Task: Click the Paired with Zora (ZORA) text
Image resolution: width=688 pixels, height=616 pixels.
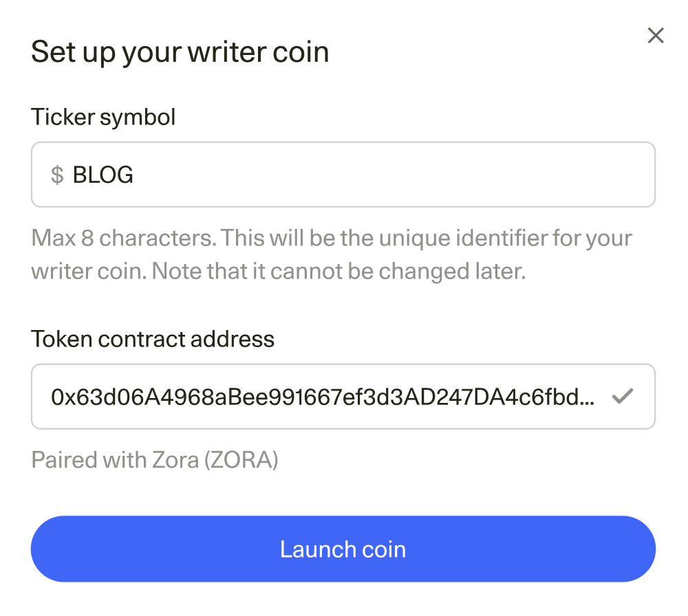Action: (154, 459)
